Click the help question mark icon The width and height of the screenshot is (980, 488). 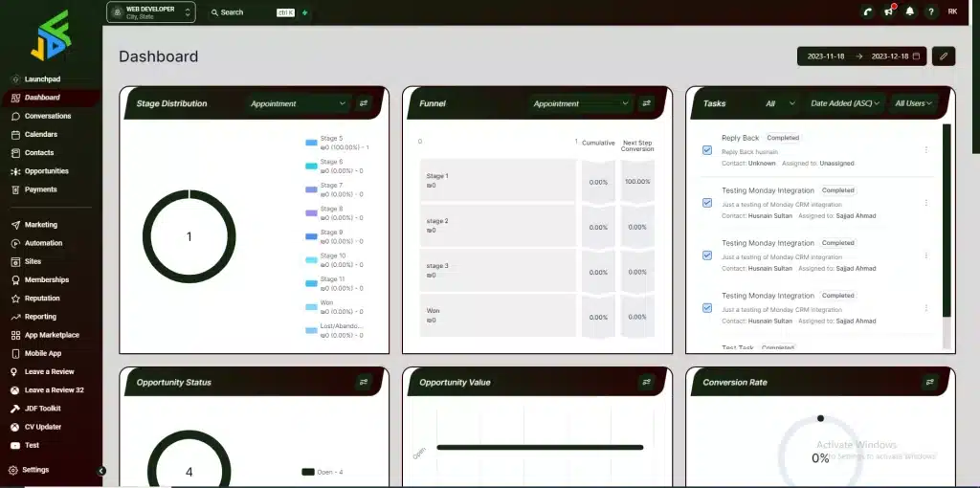pos(930,11)
